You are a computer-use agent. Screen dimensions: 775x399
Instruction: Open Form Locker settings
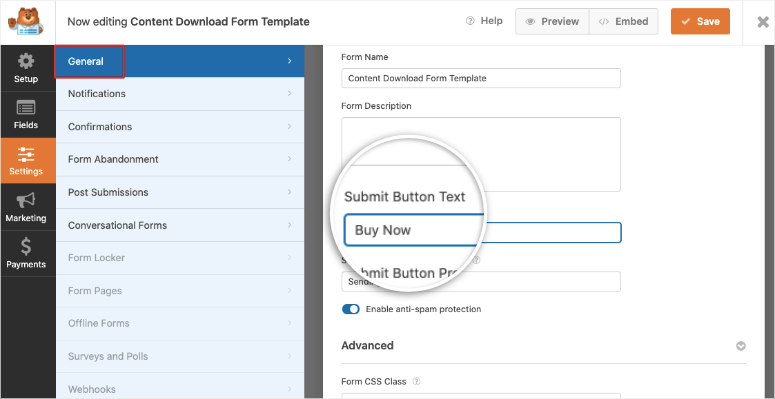(x=180, y=258)
